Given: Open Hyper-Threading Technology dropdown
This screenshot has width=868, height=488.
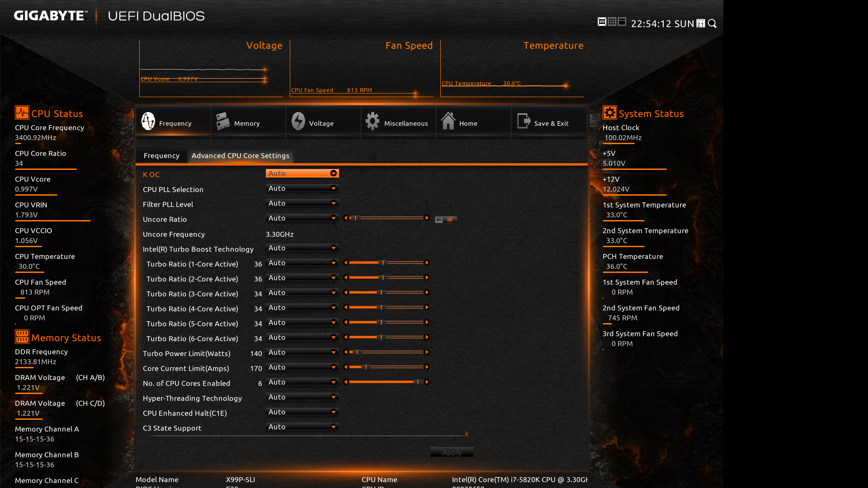Looking at the screenshot, I should click(x=302, y=397).
